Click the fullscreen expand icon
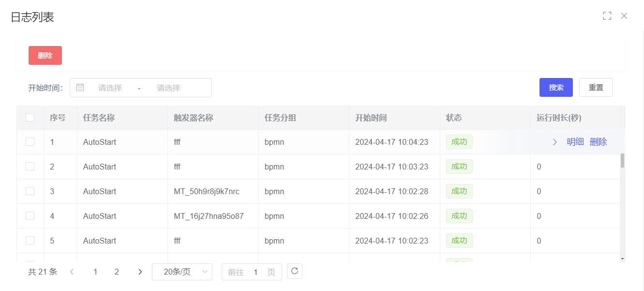The height and width of the screenshot is (291, 644). coord(607,16)
